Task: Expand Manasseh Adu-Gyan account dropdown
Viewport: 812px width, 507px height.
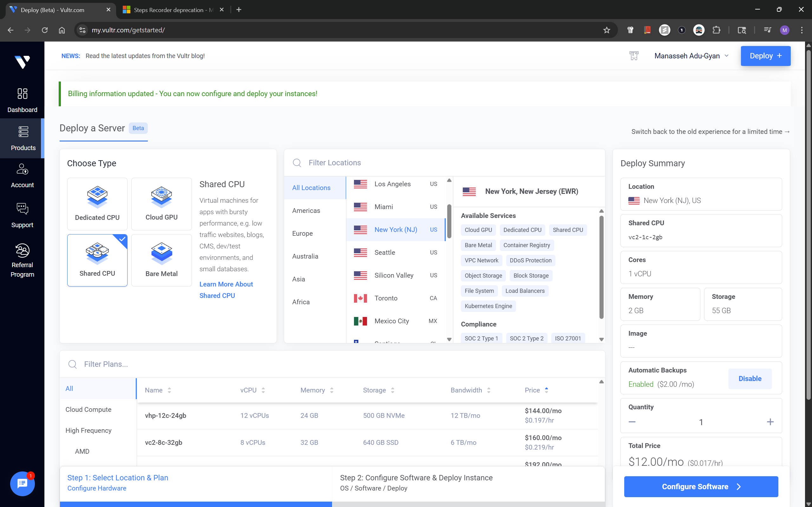Action: point(691,56)
